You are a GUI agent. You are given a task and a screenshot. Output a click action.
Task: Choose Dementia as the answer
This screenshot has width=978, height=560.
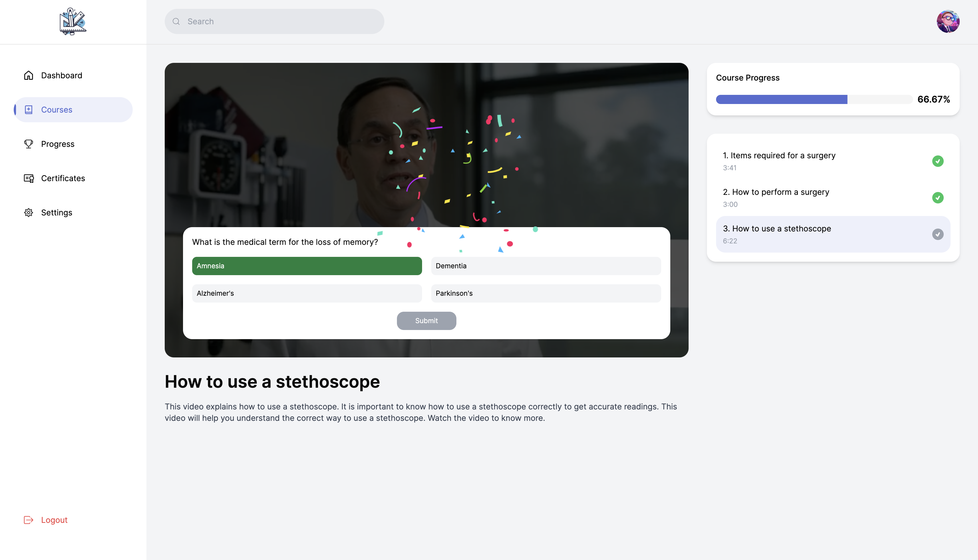(x=545, y=266)
